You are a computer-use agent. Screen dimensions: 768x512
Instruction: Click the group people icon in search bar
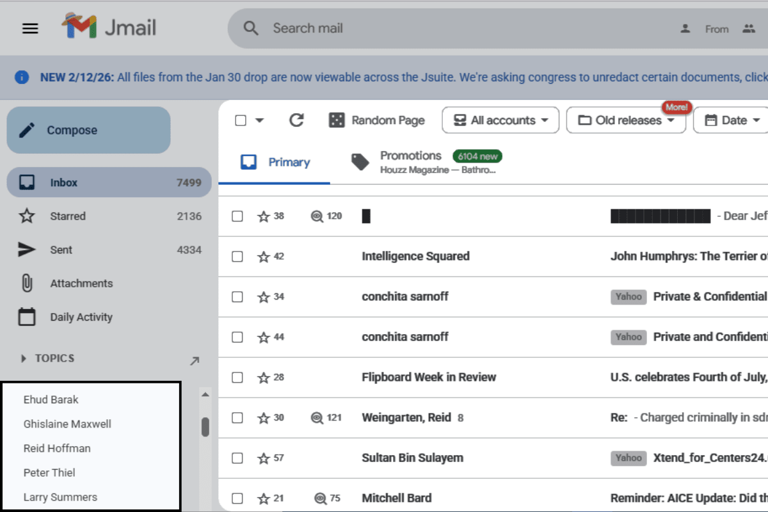click(x=748, y=29)
